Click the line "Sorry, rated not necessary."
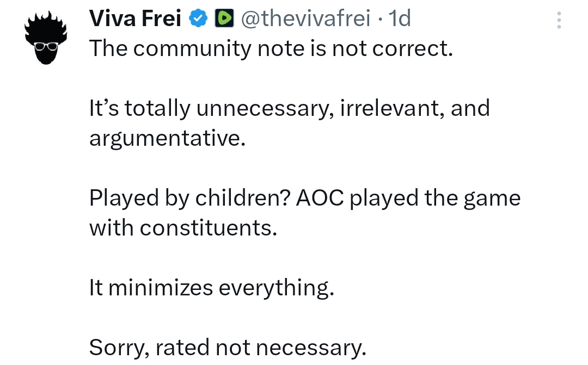 (228, 347)
